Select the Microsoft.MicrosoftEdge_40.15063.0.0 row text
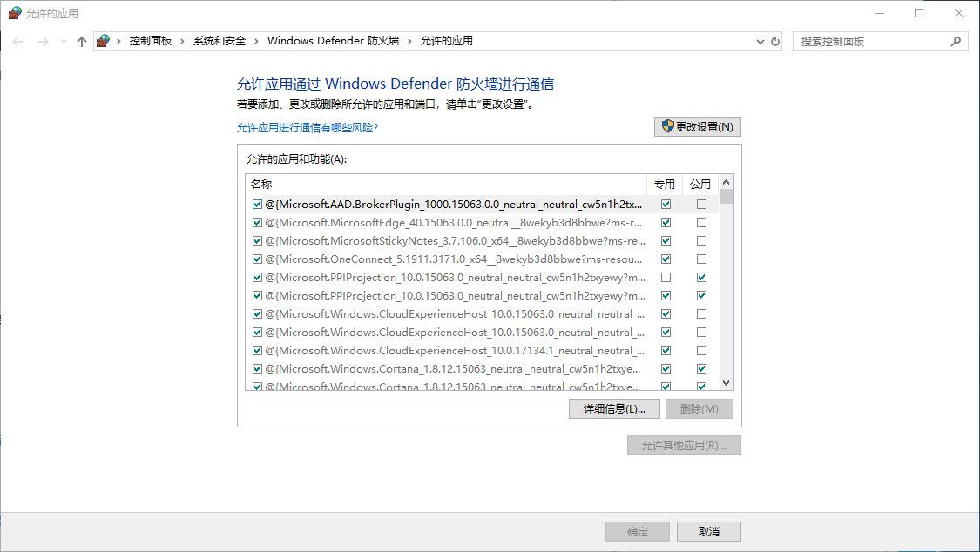 [454, 222]
